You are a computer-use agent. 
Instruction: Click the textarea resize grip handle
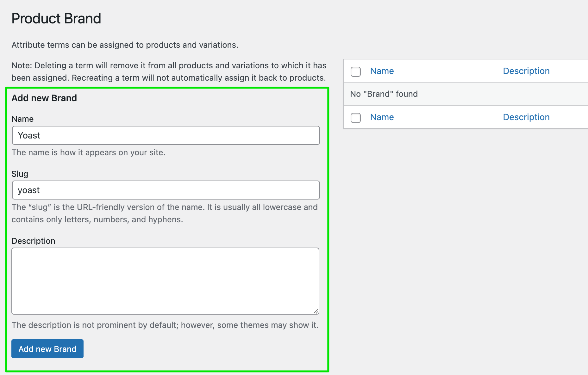click(x=316, y=311)
